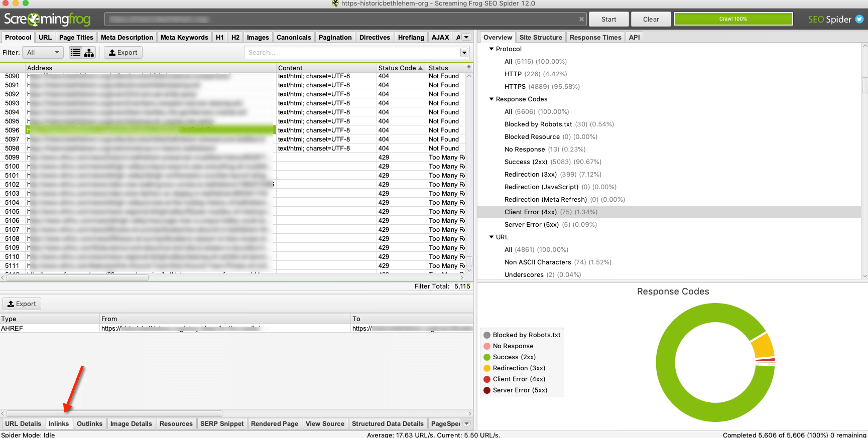The image size is (868, 438).
Task: Show more top tabs via overflow arrow
Action: (x=466, y=37)
